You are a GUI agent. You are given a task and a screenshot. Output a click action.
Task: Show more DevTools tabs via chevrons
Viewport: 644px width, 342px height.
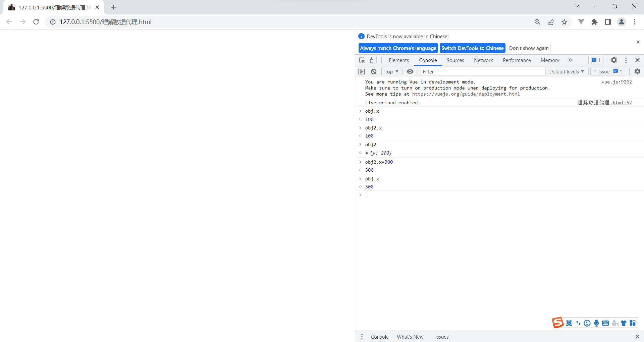[x=570, y=60]
